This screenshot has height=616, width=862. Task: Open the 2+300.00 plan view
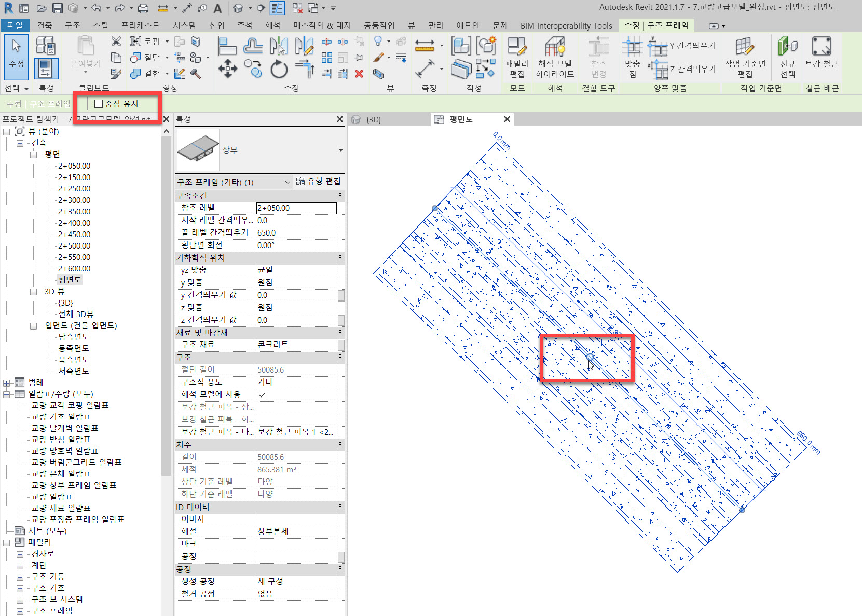tap(74, 200)
